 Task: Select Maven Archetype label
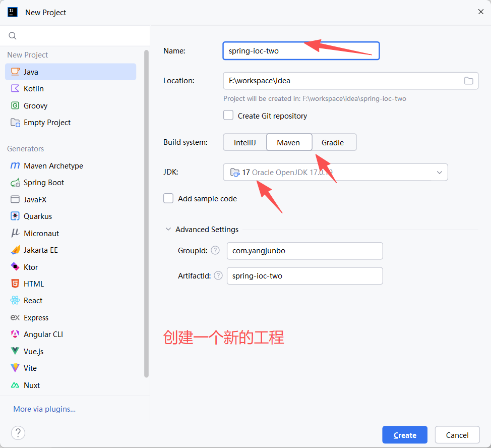click(x=53, y=165)
